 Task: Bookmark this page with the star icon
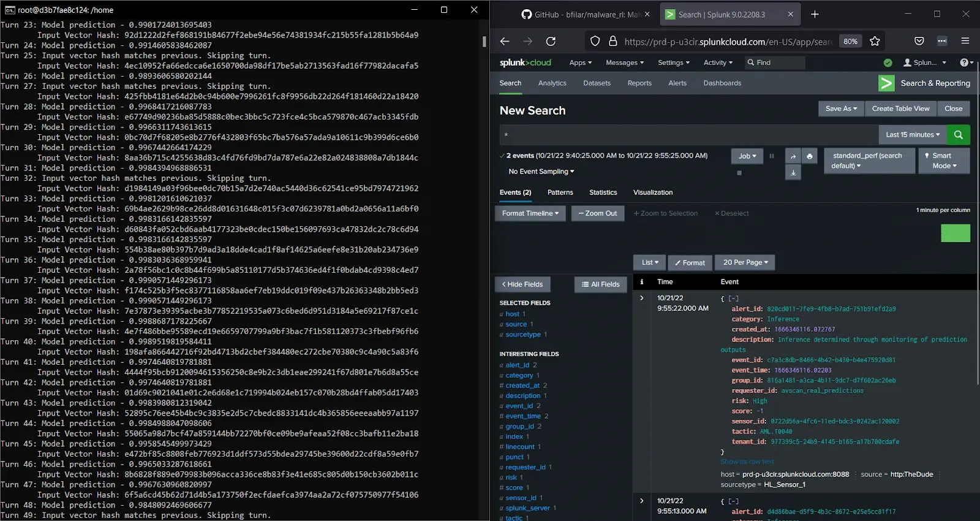point(875,41)
